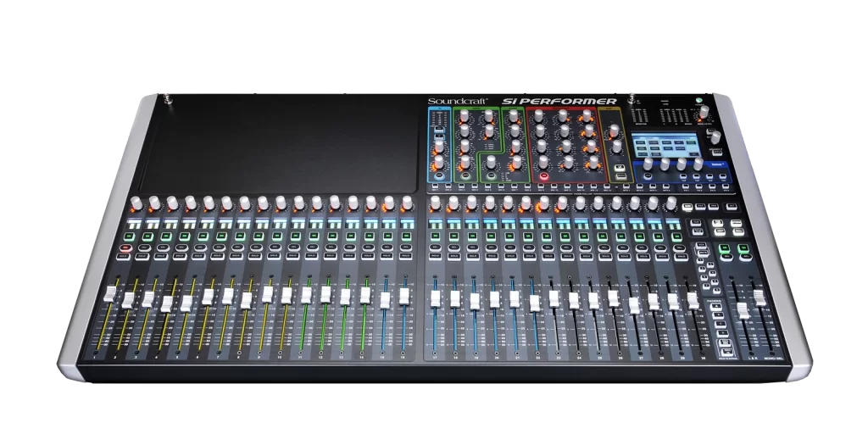Click the rotary encoder above channel 1
The width and height of the screenshot is (868, 434).
tap(136, 203)
